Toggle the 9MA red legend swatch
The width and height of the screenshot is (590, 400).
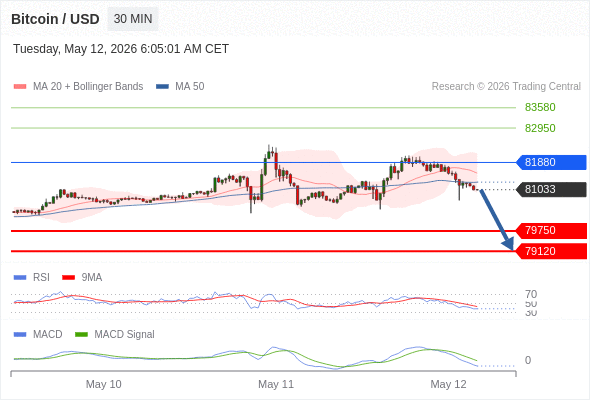(68, 278)
